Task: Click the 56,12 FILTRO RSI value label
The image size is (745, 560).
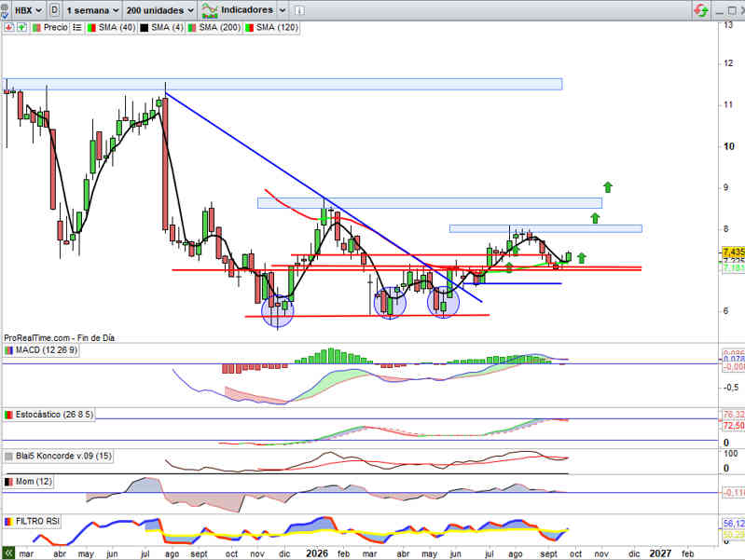Action: (734, 524)
